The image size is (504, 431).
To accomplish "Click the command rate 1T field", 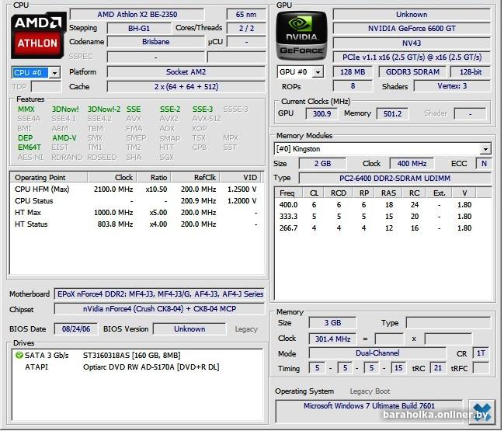I will click(x=481, y=353).
